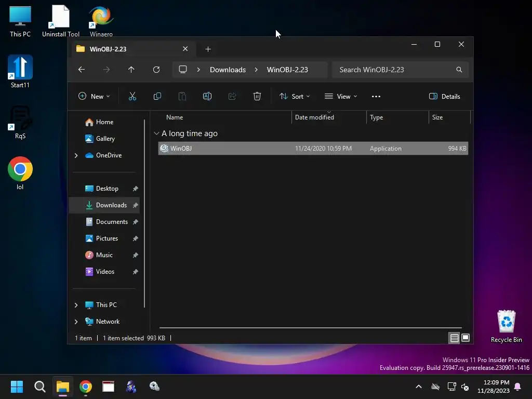The width and height of the screenshot is (532, 399).
Task: Click chevron after Downloads in address bar
Action: (x=256, y=70)
